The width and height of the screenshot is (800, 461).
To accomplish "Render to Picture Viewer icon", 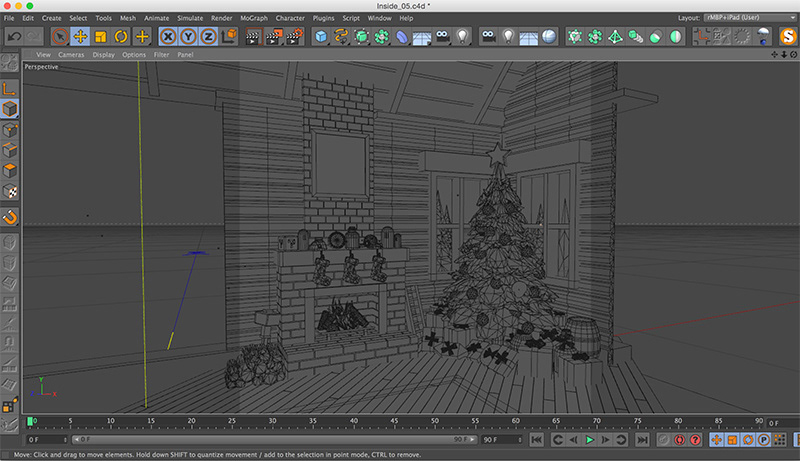I will click(x=274, y=37).
